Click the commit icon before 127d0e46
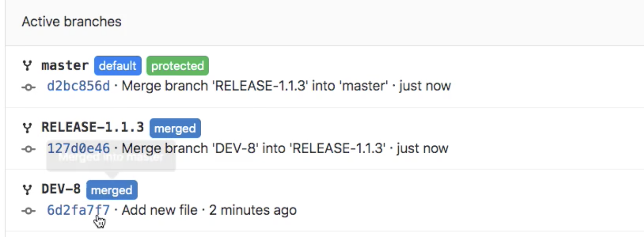 pos(28,149)
